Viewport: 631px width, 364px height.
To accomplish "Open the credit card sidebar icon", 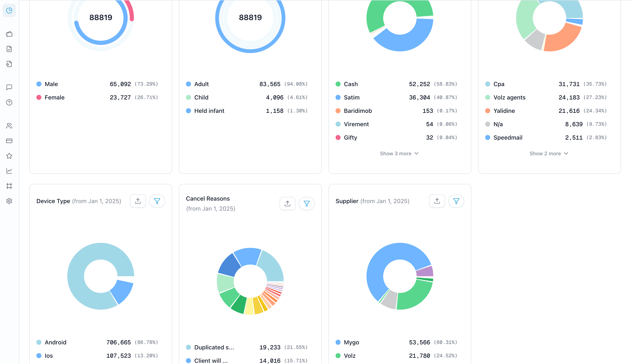I will click(x=9, y=141).
